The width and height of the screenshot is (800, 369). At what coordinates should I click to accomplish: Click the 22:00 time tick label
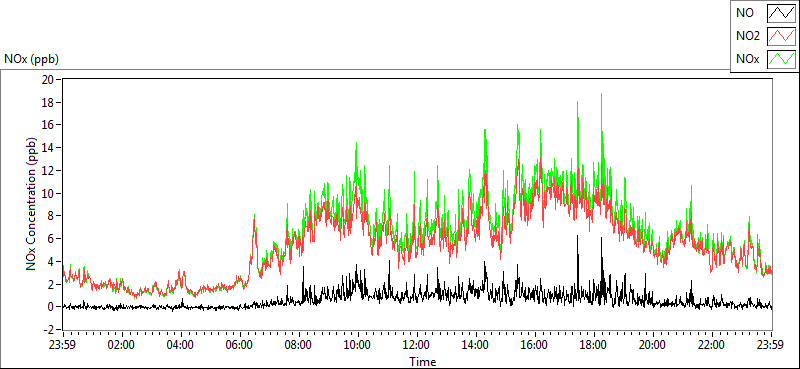coord(712,344)
